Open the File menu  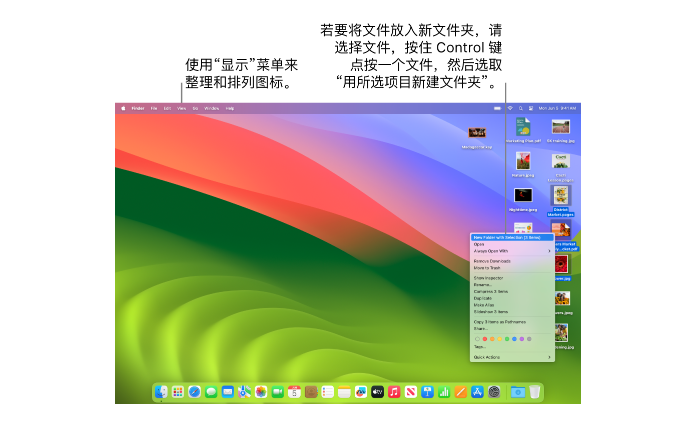154,108
